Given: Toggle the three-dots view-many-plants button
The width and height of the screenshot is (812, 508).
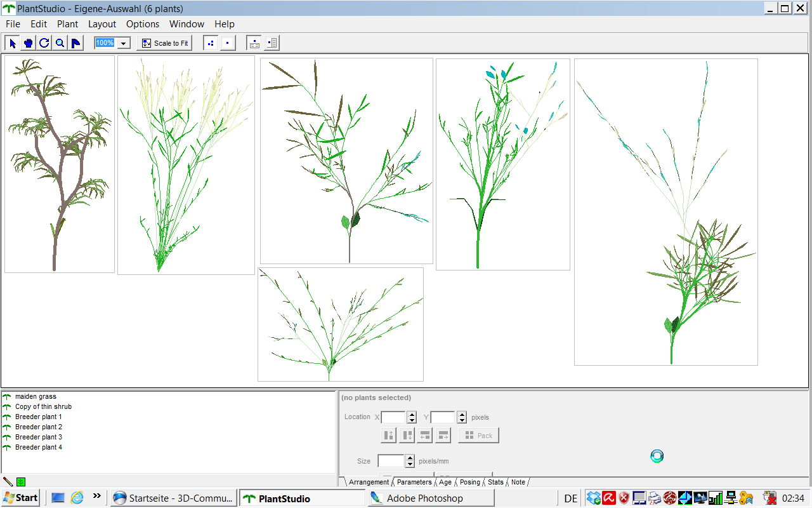Looking at the screenshot, I should [x=211, y=43].
